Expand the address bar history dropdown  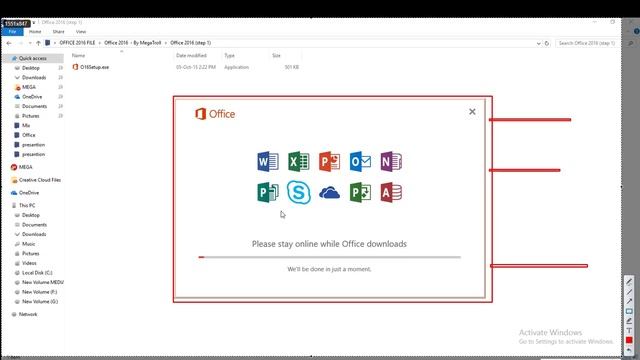pos(538,43)
